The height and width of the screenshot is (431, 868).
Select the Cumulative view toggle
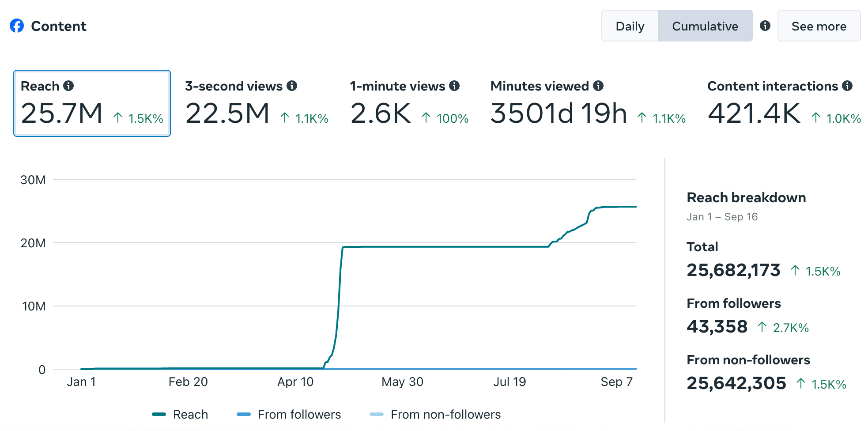point(705,26)
